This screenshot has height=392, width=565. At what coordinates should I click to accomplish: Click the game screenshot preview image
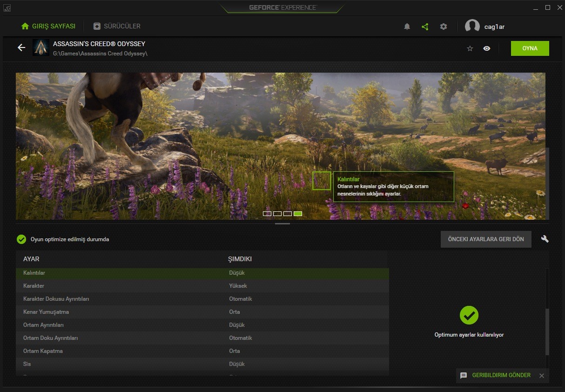click(x=281, y=146)
